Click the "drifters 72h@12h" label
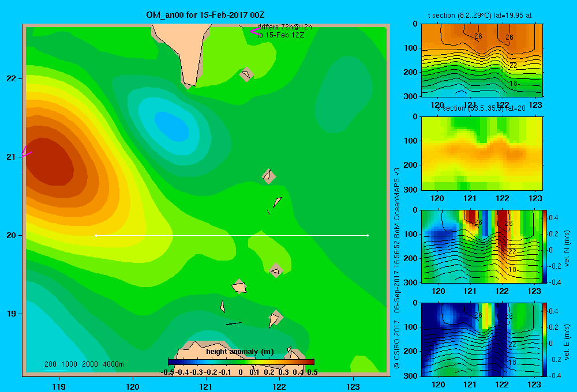This screenshot has width=577, height=392. 284,27
